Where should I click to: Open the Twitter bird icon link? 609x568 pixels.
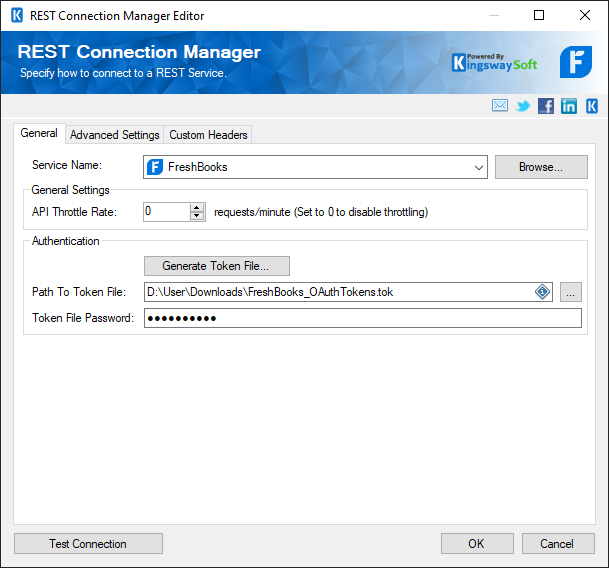click(523, 106)
